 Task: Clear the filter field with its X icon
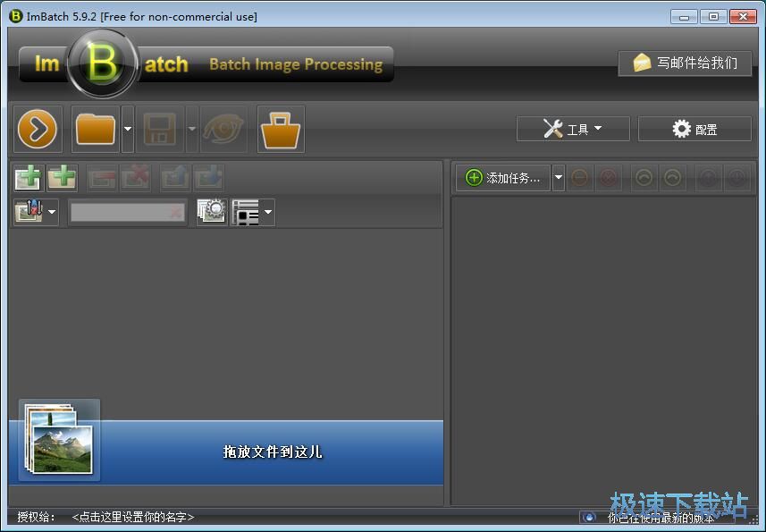click(x=176, y=212)
